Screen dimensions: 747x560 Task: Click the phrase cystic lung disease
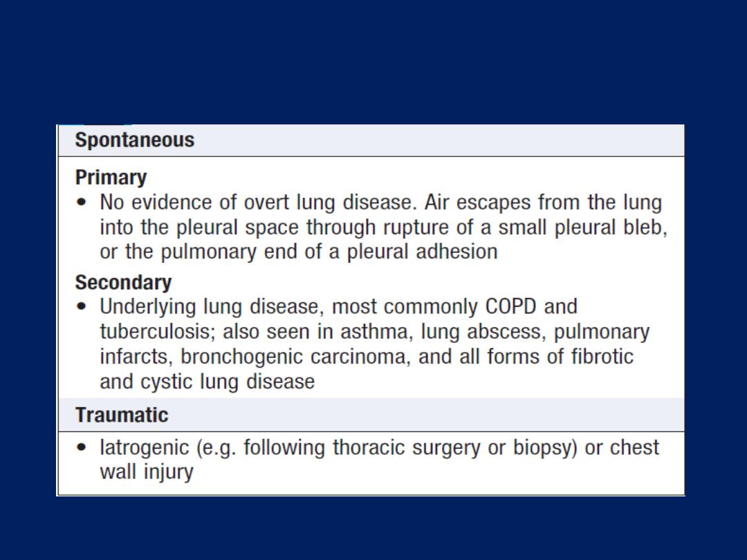[x=228, y=382]
